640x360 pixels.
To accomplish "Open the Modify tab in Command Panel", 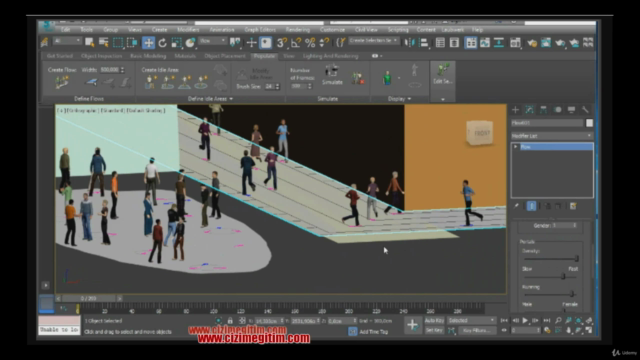I will pos(529,109).
